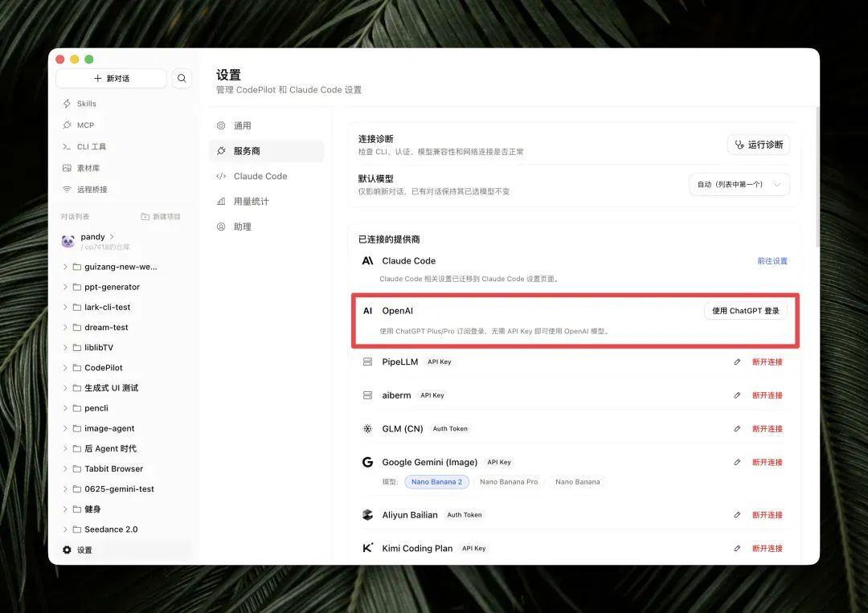Click the Aliyun Bailian logo icon

tap(367, 514)
